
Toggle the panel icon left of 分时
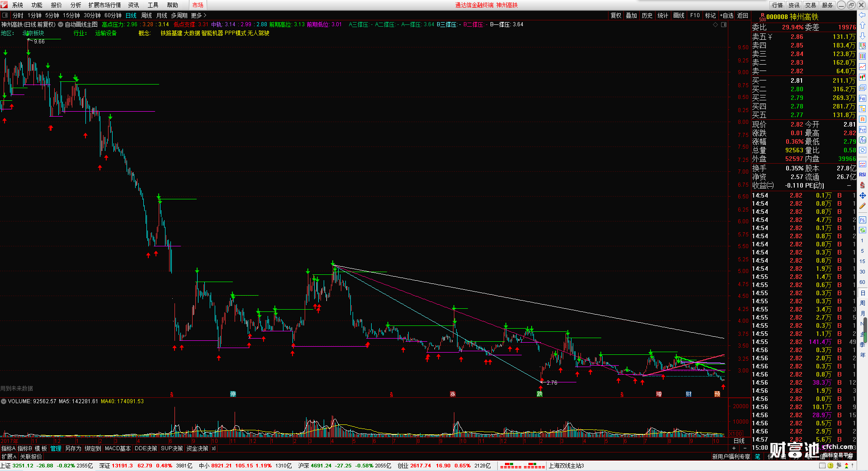[5, 15]
